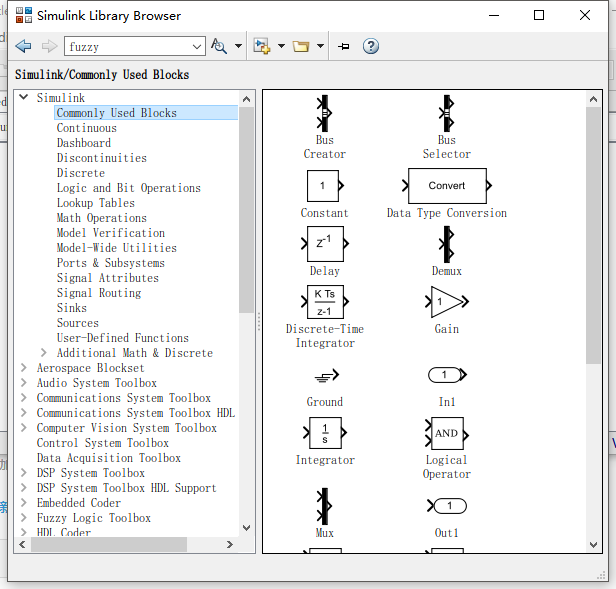Open the Dashboard library
This screenshot has height=589, width=616.
coord(84,143)
